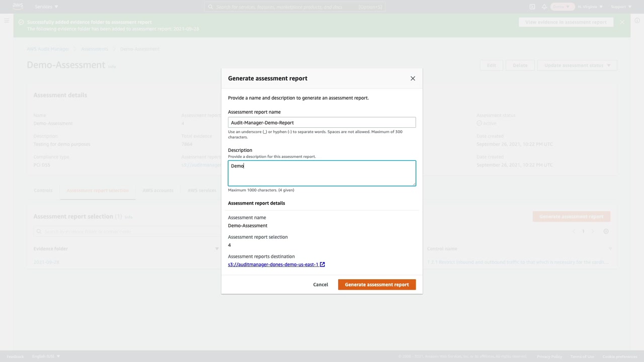
Task: Click the external link icon beside S3 destination
Action: (x=323, y=264)
